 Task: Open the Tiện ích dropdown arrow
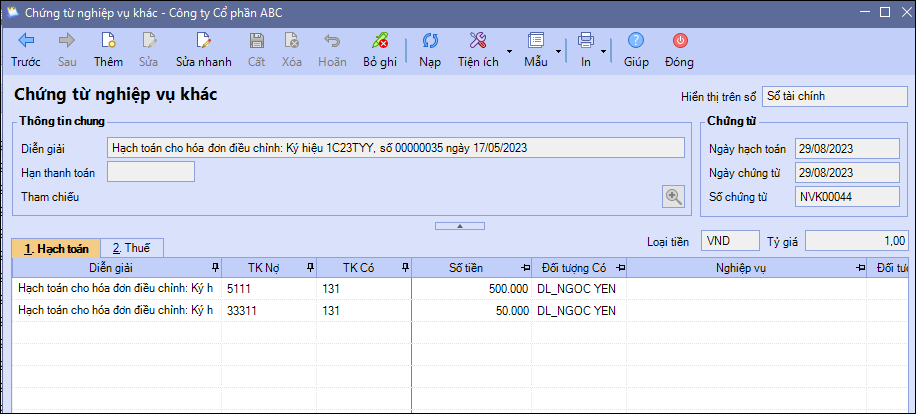[x=510, y=49]
